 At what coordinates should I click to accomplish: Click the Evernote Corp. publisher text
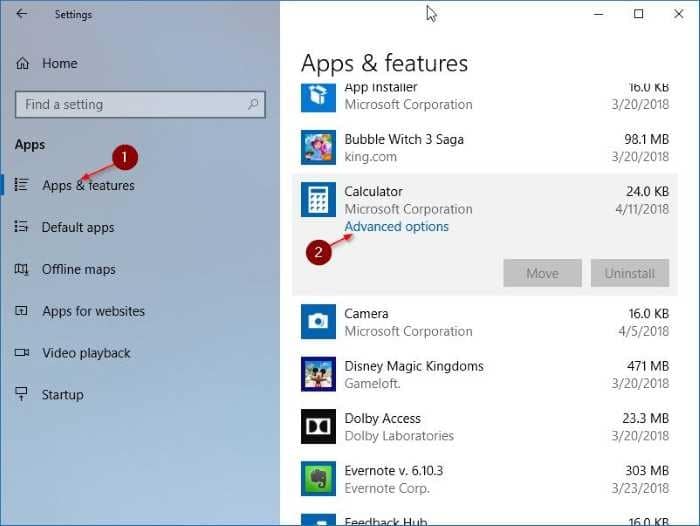387,488
